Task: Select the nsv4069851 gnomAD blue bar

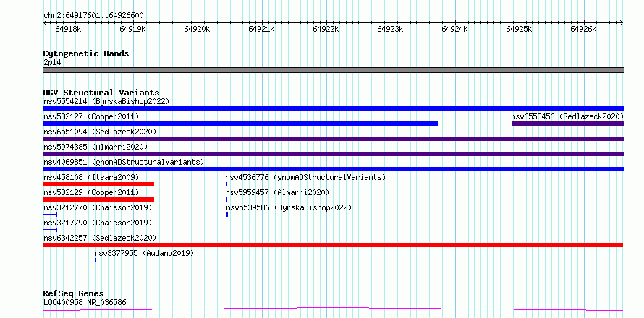Action: point(334,169)
